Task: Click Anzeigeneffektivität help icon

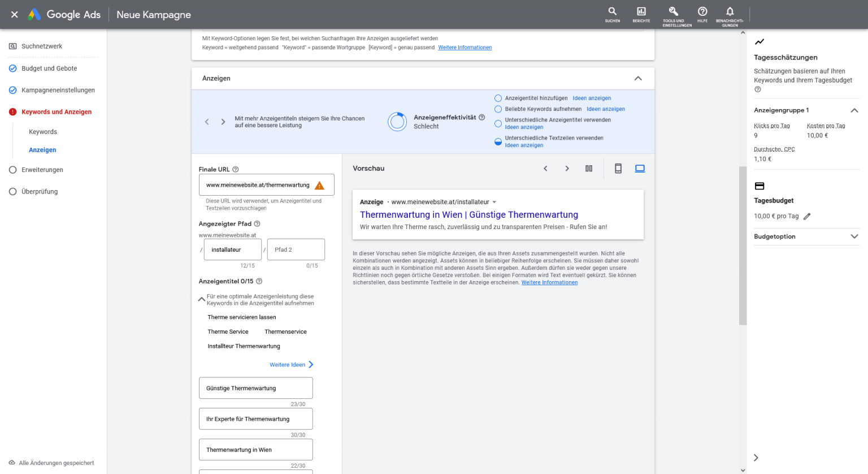Action: coord(482,118)
